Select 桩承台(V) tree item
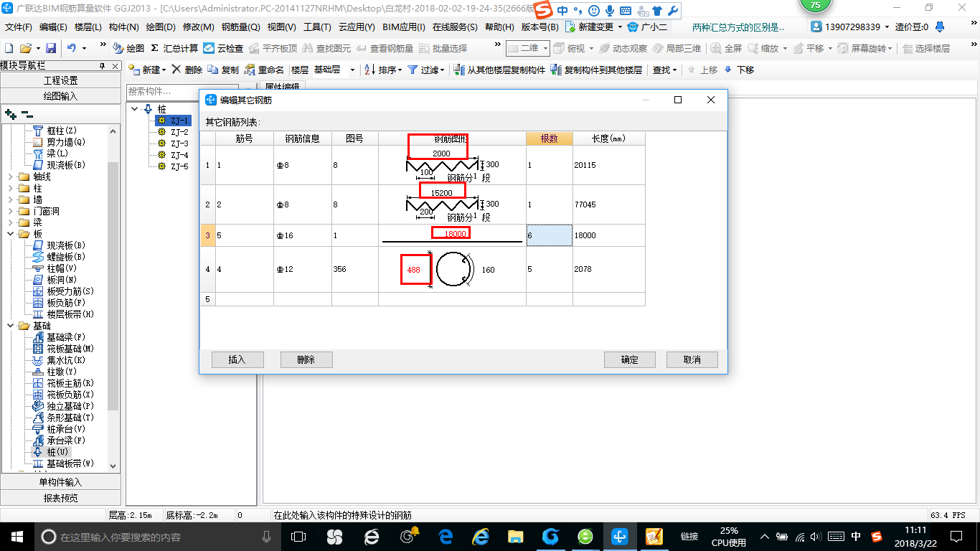Viewport: 980px width, 551px height. coord(66,429)
